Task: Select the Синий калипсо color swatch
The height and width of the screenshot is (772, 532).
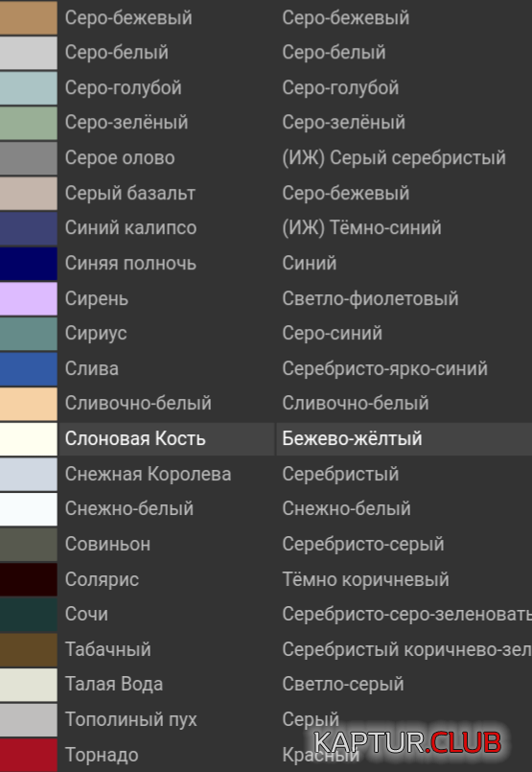Action: [x=29, y=228]
